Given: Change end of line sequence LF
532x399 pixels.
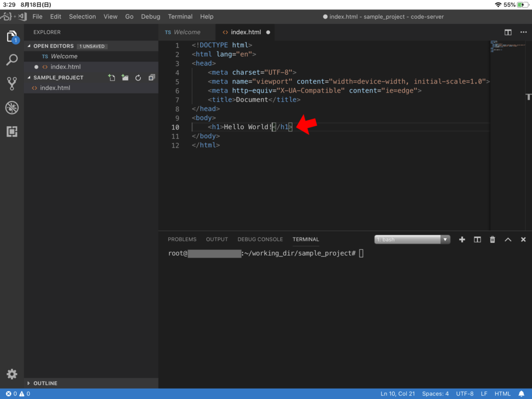Looking at the screenshot, I should [x=484, y=394].
